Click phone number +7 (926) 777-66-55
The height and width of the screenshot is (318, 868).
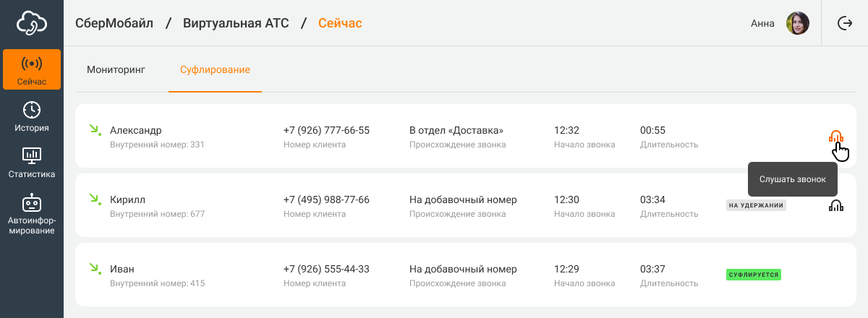tap(326, 130)
